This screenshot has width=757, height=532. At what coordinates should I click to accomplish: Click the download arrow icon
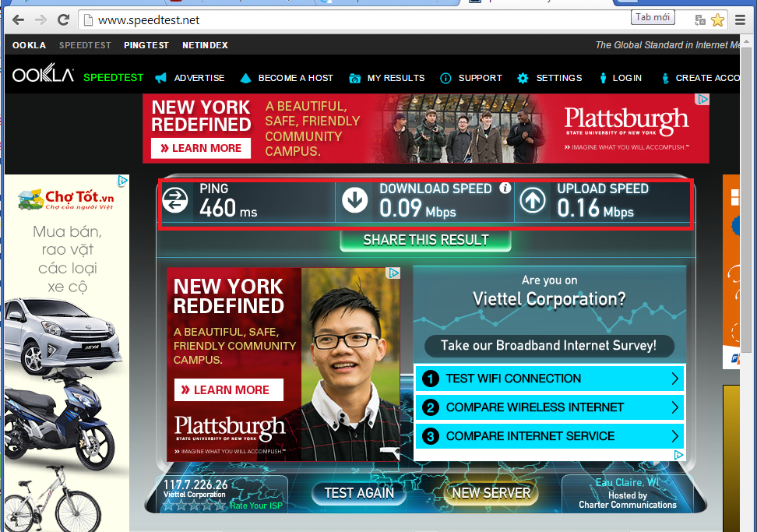(x=355, y=200)
